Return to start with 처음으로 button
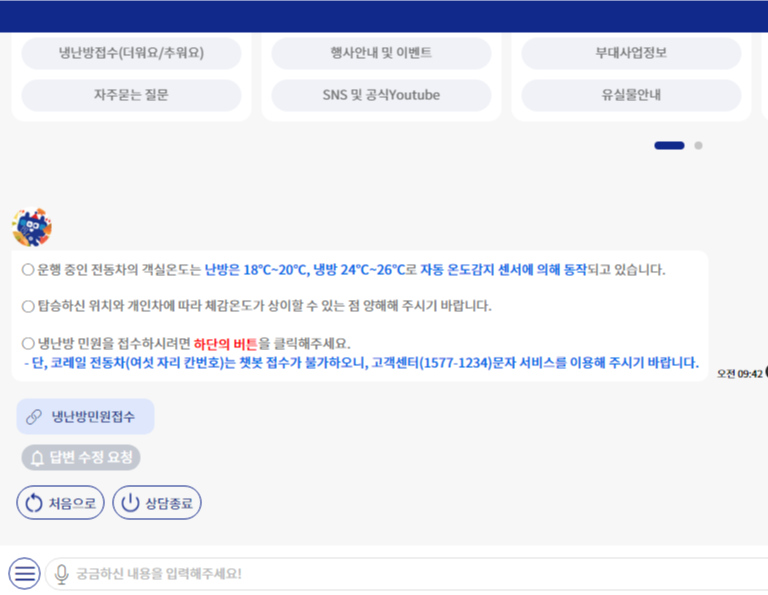The image size is (768, 595). (60, 502)
